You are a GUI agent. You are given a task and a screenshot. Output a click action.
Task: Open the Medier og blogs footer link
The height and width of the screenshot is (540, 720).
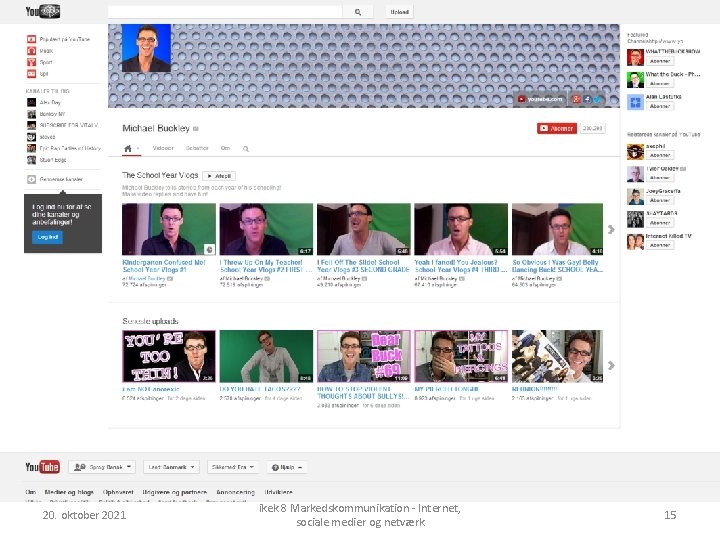click(x=69, y=492)
